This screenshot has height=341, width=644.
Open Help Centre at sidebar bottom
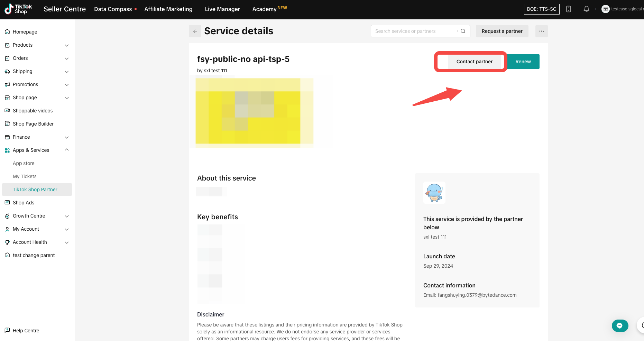tap(26, 331)
